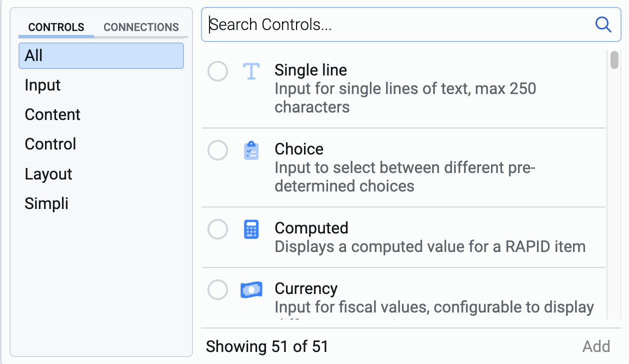Click the controls list scrollbar thumb
This screenshot has width=629, height=364.
(614, 59)
